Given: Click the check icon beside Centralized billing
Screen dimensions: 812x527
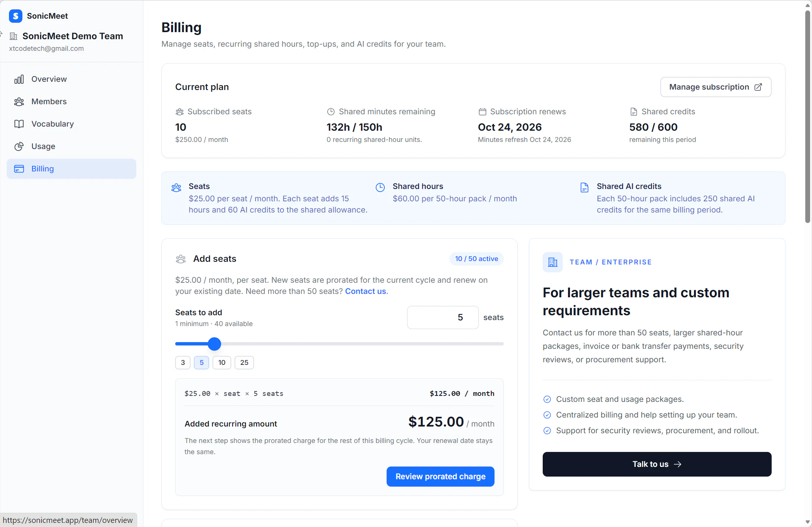Looking at the screenshot, I should (547, 415).
